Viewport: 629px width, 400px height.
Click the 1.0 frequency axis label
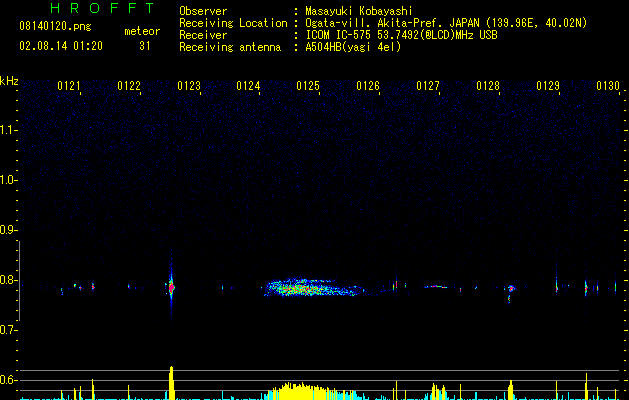pos(8,180)
